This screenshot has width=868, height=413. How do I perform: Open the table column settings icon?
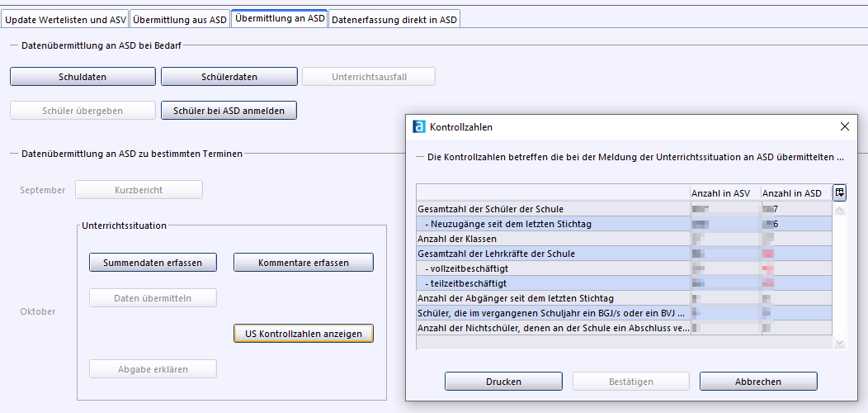[x=840, y=192]
